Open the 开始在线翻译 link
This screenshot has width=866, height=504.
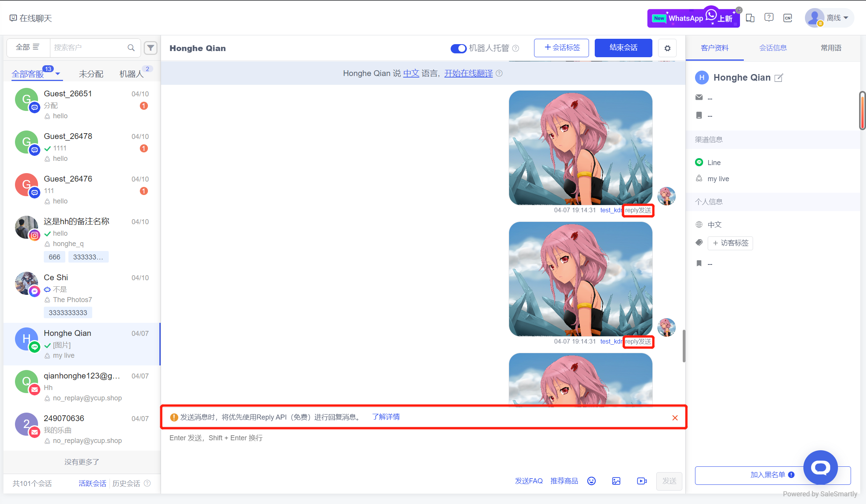(468, 73)
